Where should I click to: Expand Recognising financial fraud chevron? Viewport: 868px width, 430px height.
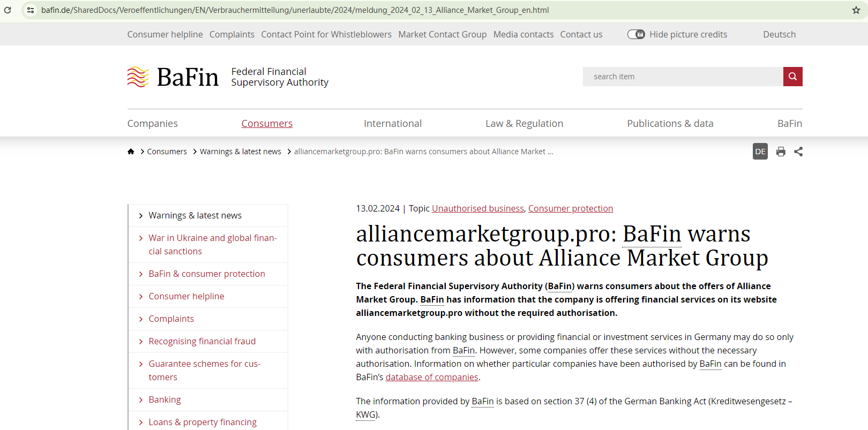141,342
